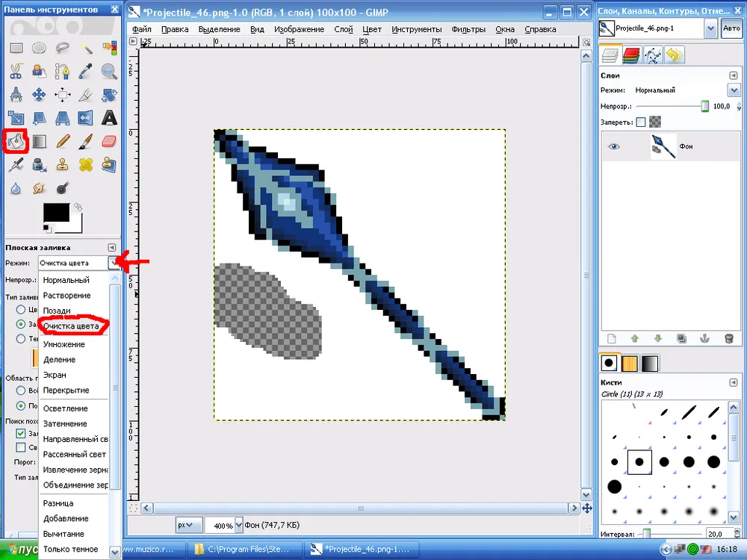Hide the Фон layer with the eye icon

click(x=615, y=147)
